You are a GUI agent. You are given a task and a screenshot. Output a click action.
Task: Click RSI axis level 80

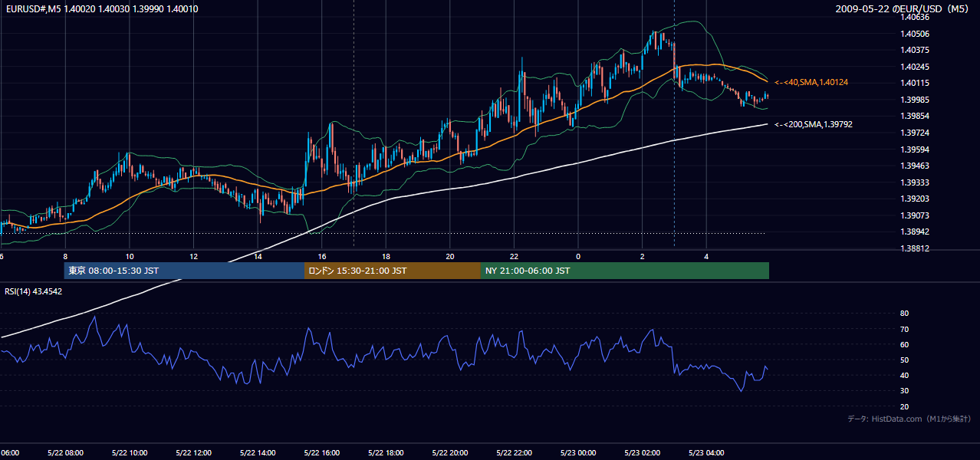coord(904,314)
